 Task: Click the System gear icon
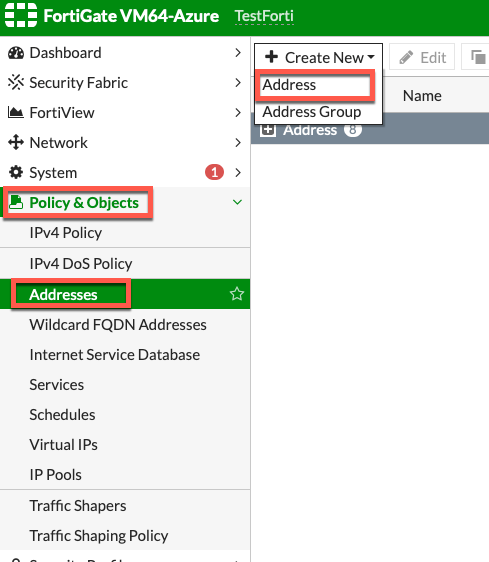point(16,172)
